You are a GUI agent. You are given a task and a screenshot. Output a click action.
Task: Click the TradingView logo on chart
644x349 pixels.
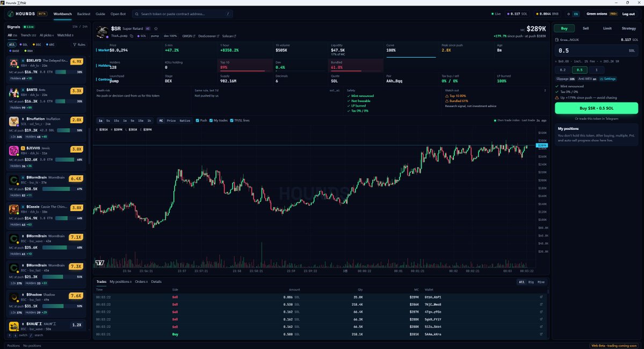click(x=100, y=262)
